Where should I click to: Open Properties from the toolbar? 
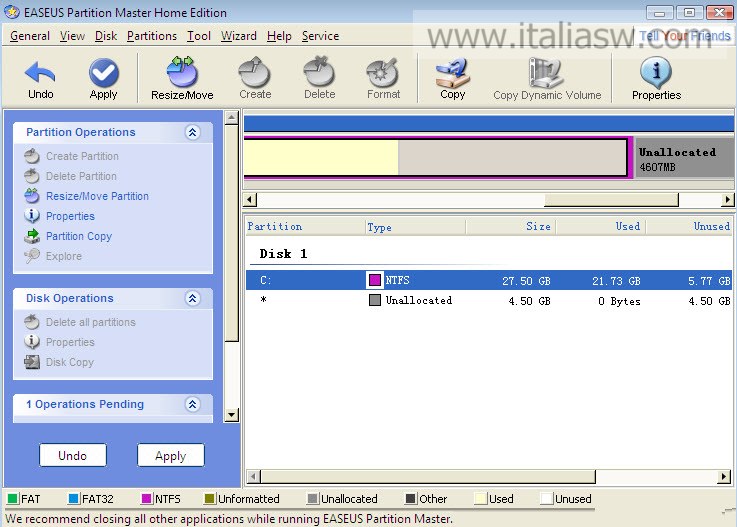pos(656,78)
